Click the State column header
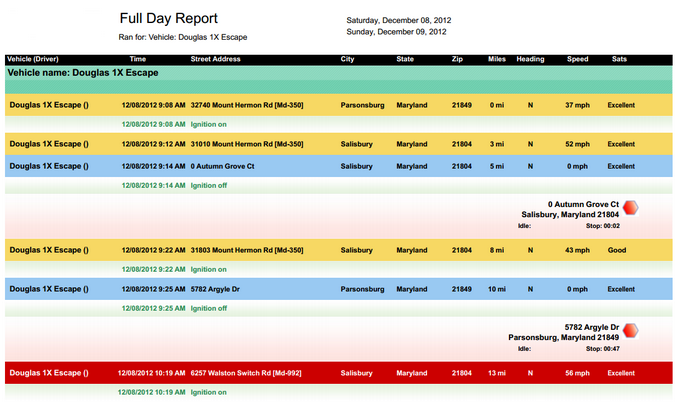 pos(405,59)
